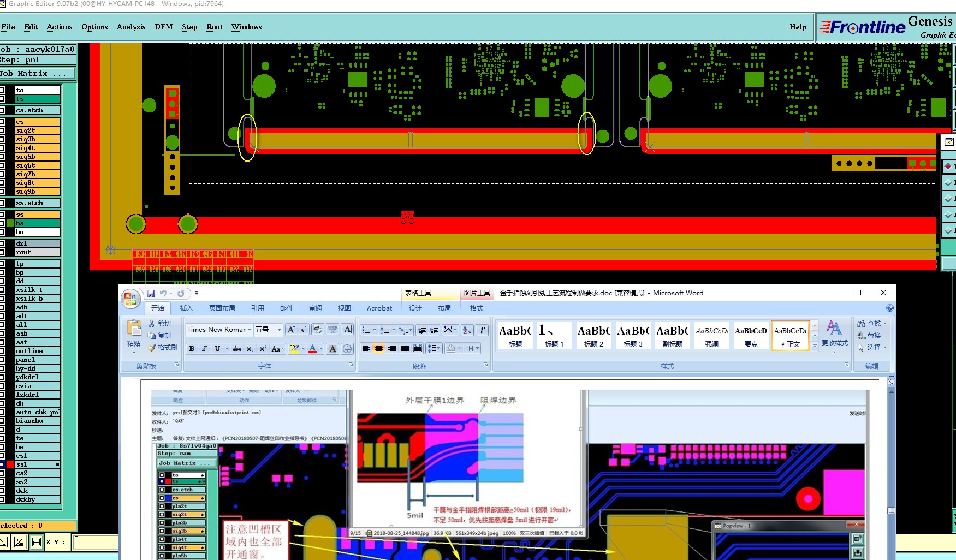Open font size (五号) dropdown
The height and width of the screenshot is (560, 956).
[x=279, y=330]
